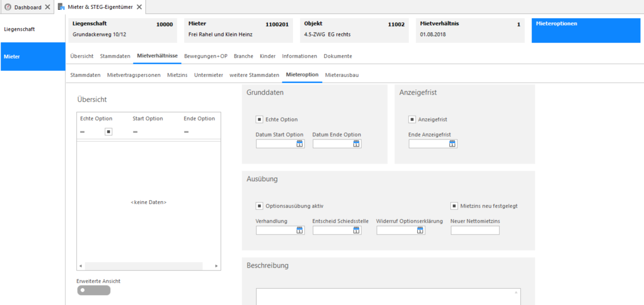Click the Übersicht grid horizontal scrollbar track
Viewport: 644px width, 305px height.
(x=143, y=266)
